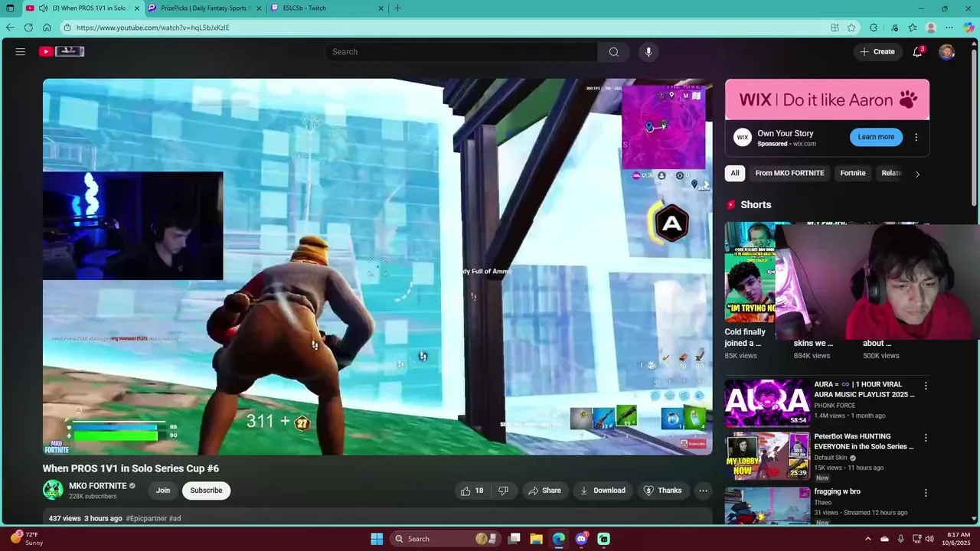The height and width of the screenshot is (551, 980).
Task: Open Copilot sidebar icon
Action: point(969,28)
